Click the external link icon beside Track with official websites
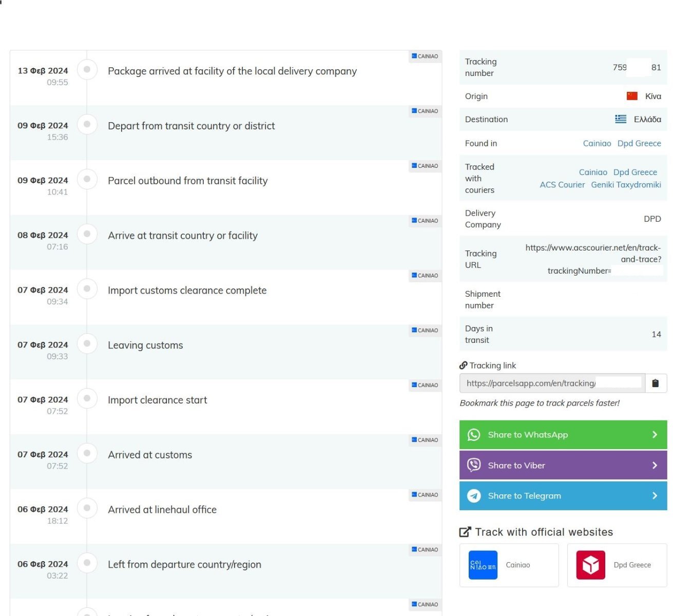Image resolution: width=673 pixels, height=616 pixels. coord(465,532)
